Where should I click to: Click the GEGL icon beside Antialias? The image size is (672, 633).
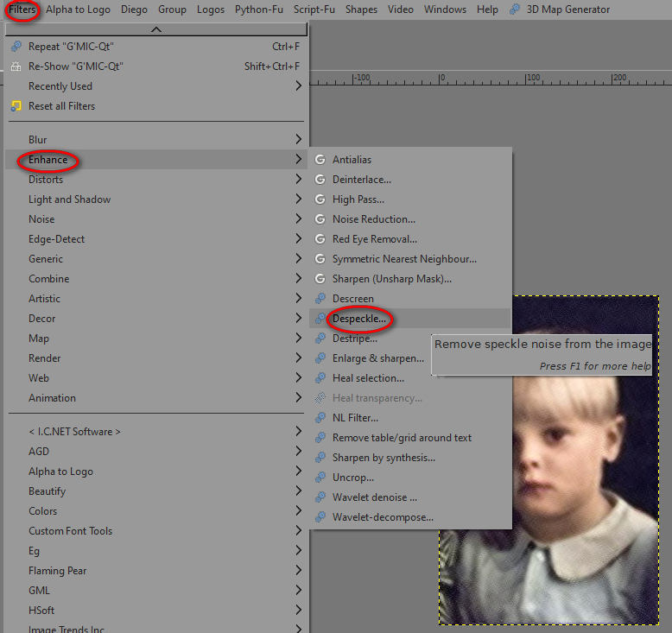point(320,160)
